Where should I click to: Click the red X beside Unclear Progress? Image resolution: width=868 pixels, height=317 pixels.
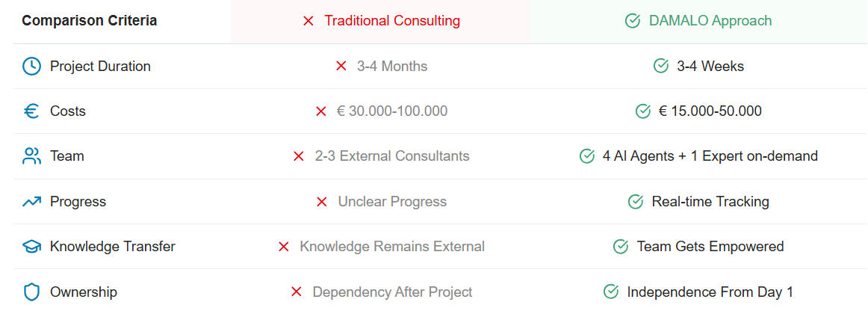pyautogui.click(x=322, y=202)
